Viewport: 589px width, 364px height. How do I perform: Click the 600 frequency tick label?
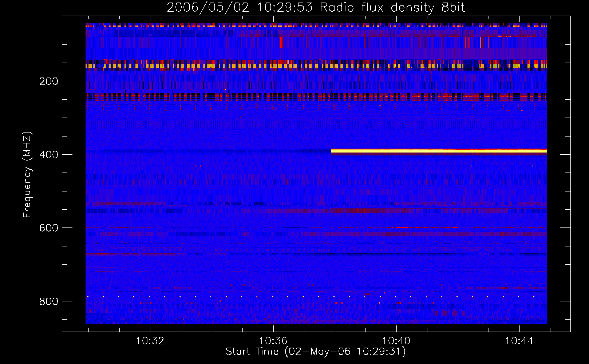[49, 228]
